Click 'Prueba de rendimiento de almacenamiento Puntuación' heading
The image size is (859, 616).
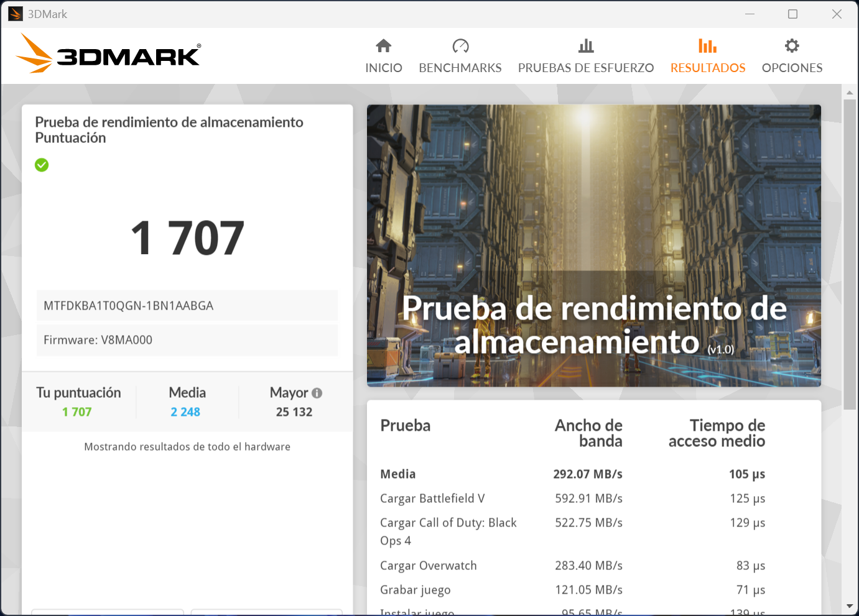(169, 130)
